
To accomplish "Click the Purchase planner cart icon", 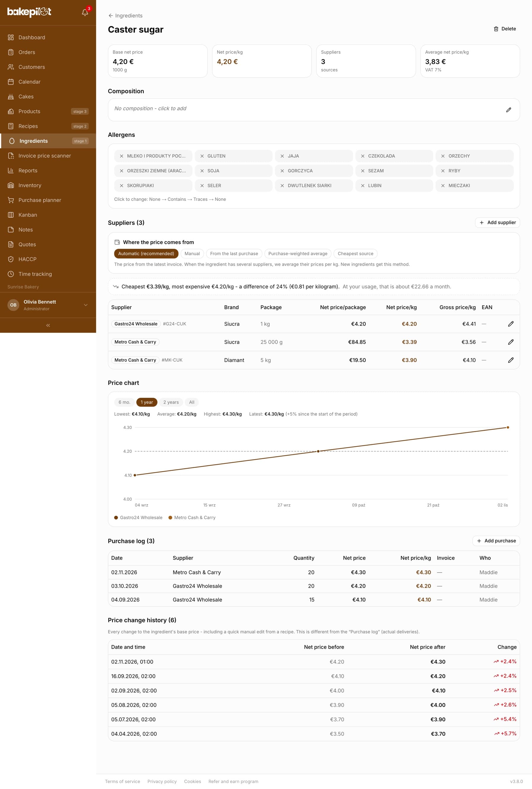I will click(11, 200).
